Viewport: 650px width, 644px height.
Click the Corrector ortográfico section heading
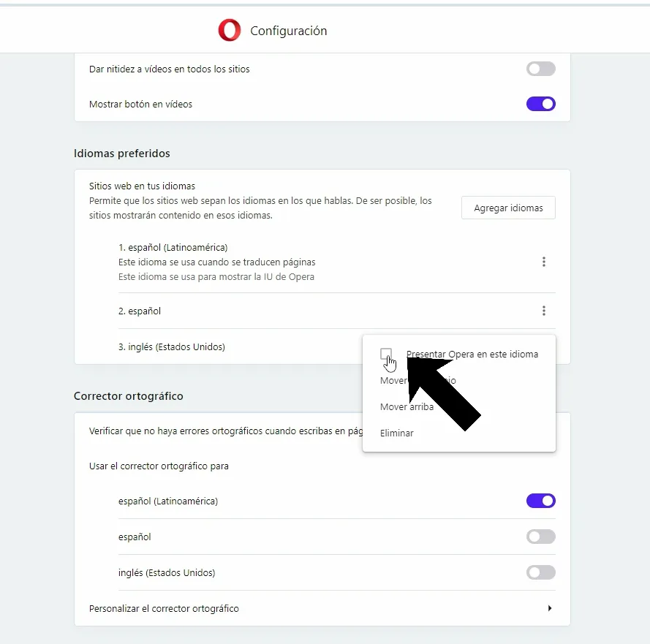point(129,396)
